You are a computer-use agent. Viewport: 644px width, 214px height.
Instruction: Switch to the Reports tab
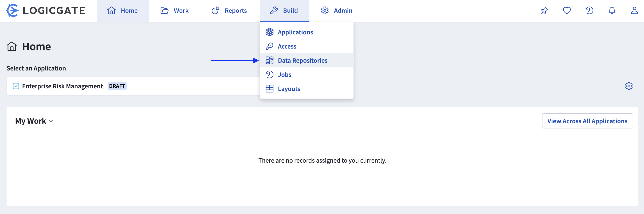[x=229, y=11]
